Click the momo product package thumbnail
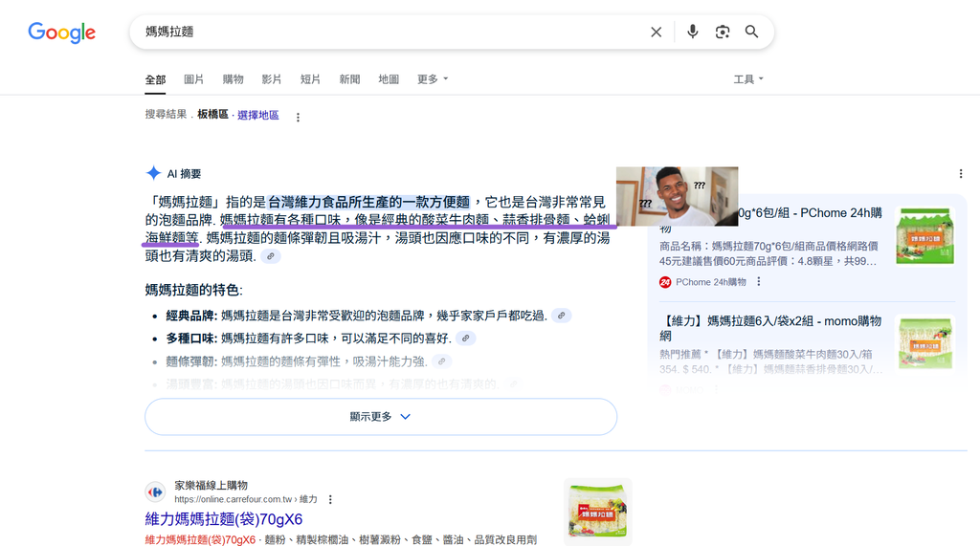Image resolution: width=980 pixels, height=546 pixels. (x=925, y=342)
